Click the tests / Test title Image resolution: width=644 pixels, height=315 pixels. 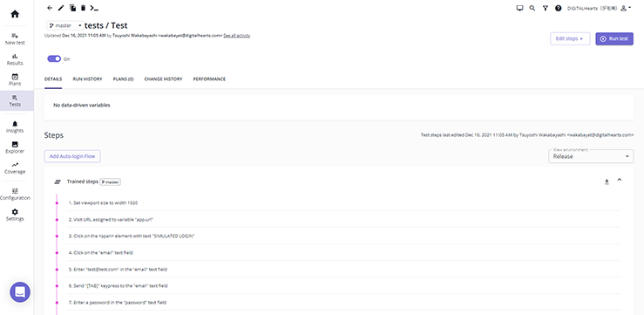click(x=106, y=25)
